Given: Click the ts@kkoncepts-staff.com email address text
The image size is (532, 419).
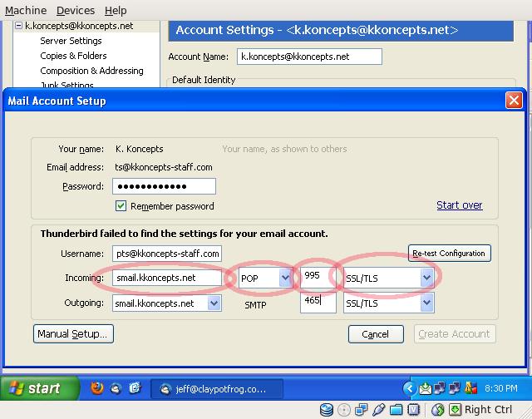Looking at the screenshot, I should pyautogui.click(x=164, y=167).
